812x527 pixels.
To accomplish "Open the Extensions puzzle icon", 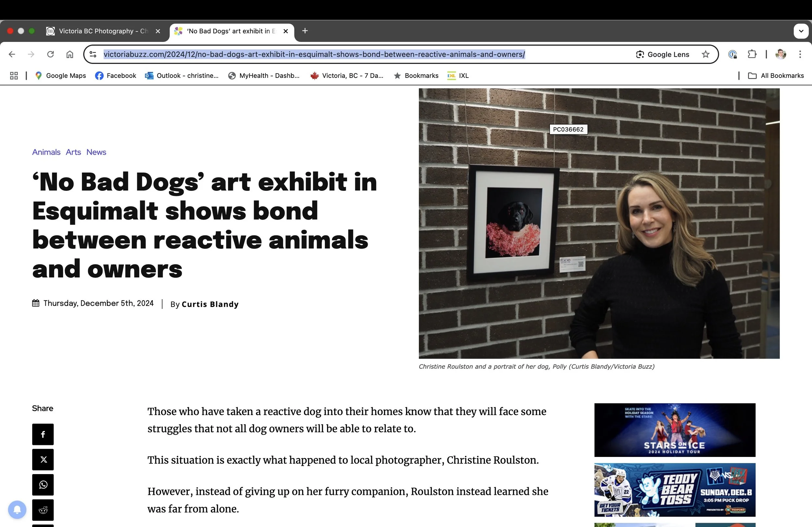I will point(752,54).
